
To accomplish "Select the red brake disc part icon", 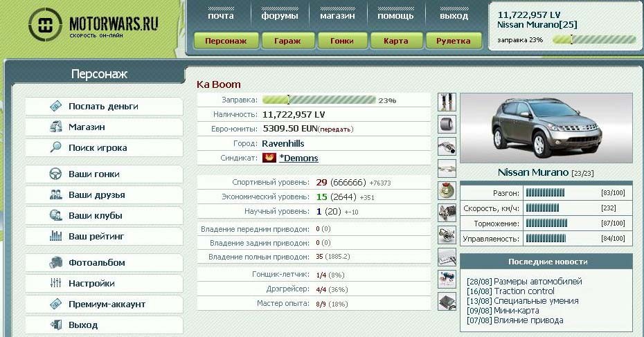I will (447, 190).
